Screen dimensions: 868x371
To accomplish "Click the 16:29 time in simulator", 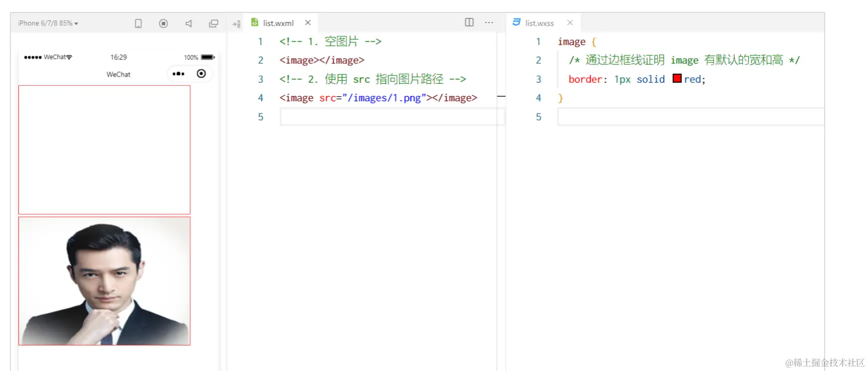I will pyautogui.click(x=119, y=57).
